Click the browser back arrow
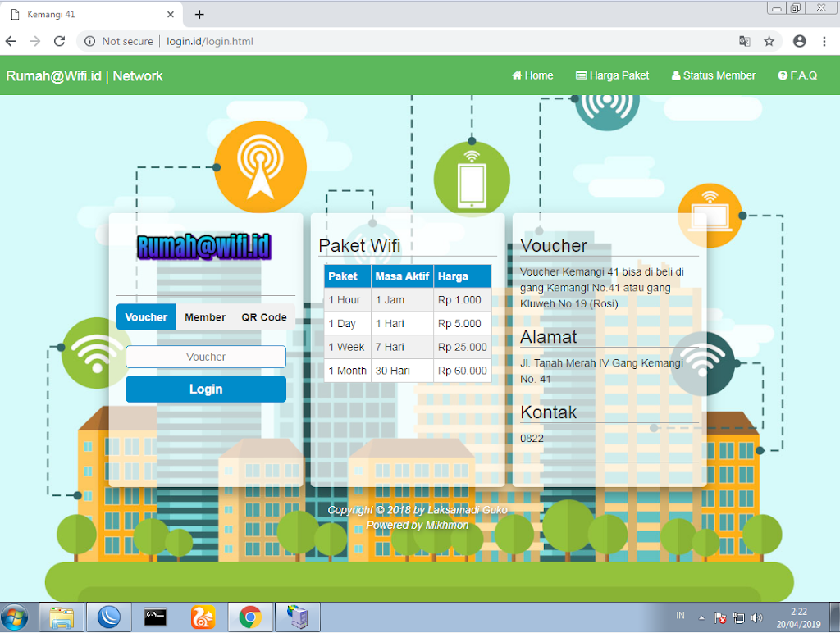Image resolution: width=840 pixels, height=633 pixels. (x=11, y=41)
